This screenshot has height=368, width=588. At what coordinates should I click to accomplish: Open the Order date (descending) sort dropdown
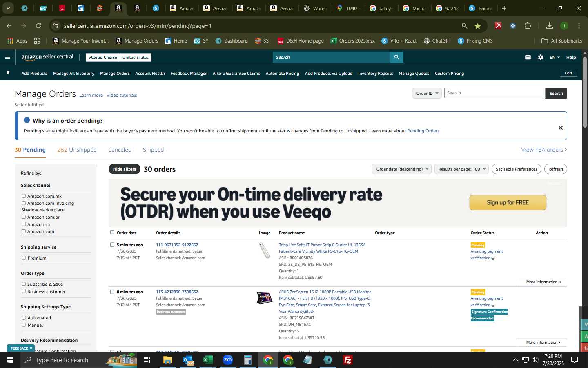[402, 169]
